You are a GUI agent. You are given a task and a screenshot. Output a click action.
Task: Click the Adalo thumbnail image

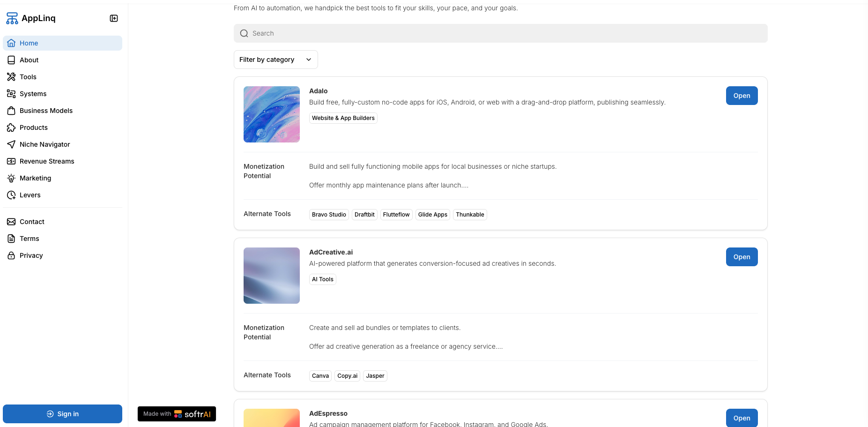(x=272, y=114)
